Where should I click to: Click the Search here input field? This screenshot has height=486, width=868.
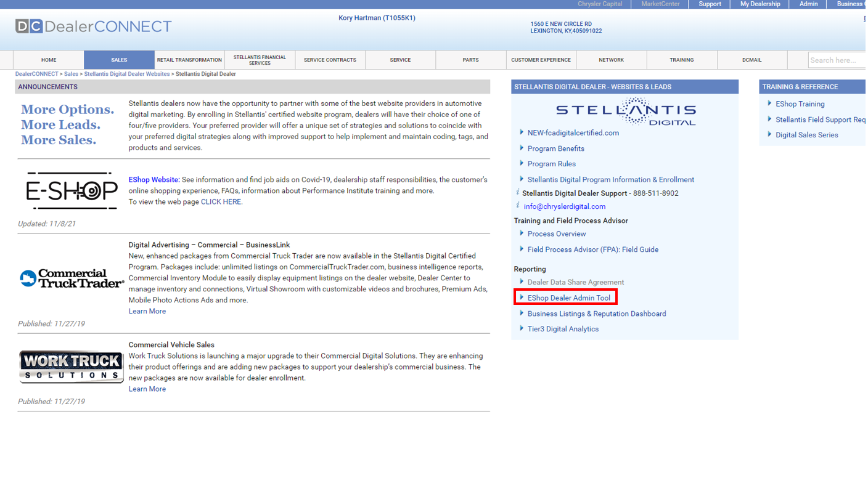point(838,60)
